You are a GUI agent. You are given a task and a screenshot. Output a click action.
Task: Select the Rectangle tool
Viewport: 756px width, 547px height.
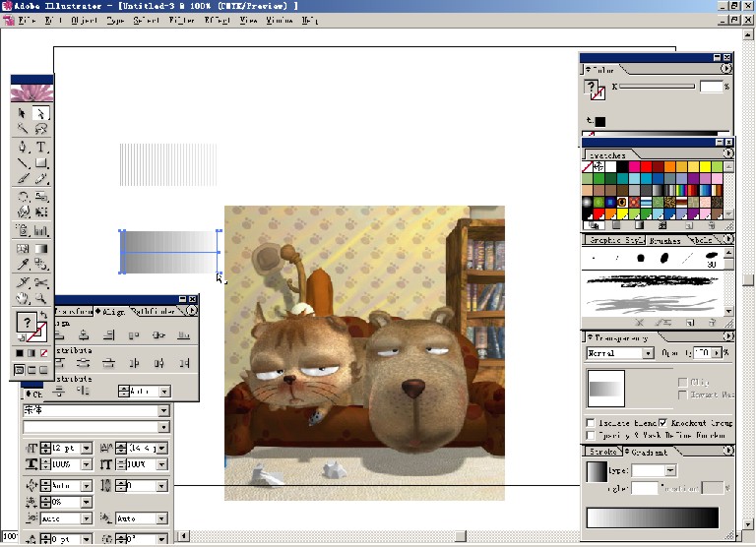click(x=41, y=163)
